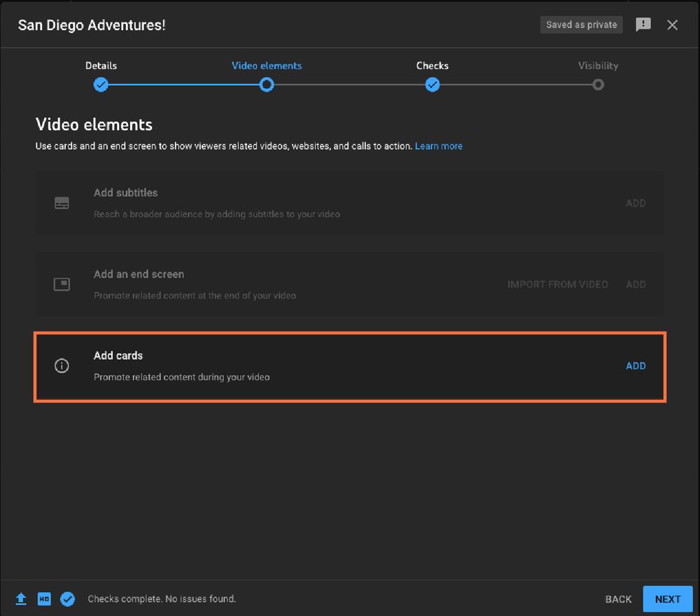
Task: Click the subtitles icon next to Add subtitles
Action: coord(62,202)
